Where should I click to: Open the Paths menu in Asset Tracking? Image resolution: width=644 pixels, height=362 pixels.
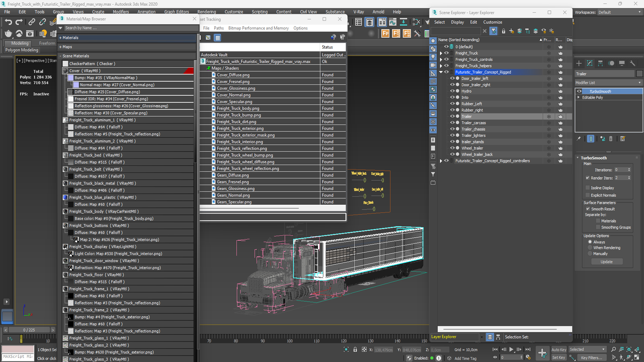(219, 28)
